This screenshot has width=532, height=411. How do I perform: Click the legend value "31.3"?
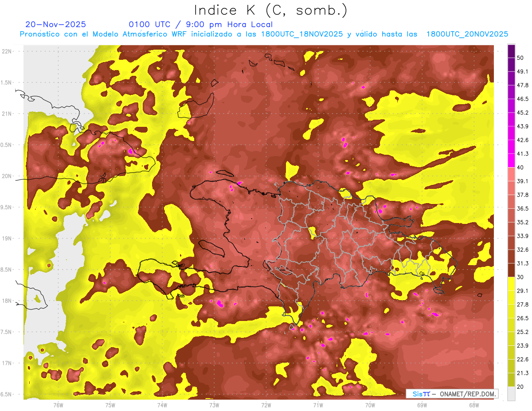tap(523, 263)
